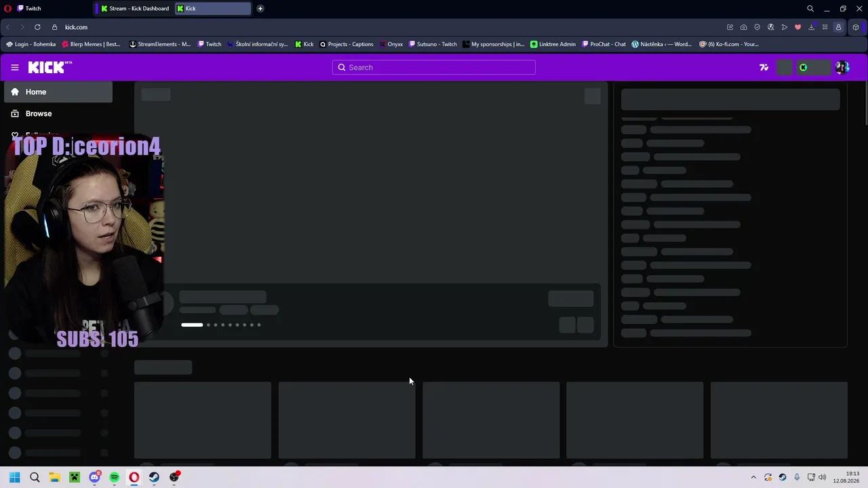Show hidden system tray icons

click(x=753, y=477)
